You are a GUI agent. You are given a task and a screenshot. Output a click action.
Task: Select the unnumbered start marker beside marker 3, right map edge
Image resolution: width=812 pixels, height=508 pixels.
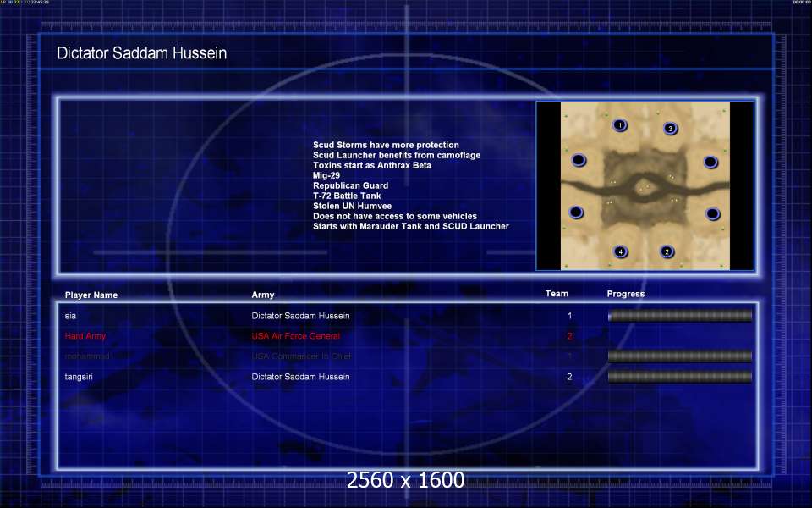710,163
